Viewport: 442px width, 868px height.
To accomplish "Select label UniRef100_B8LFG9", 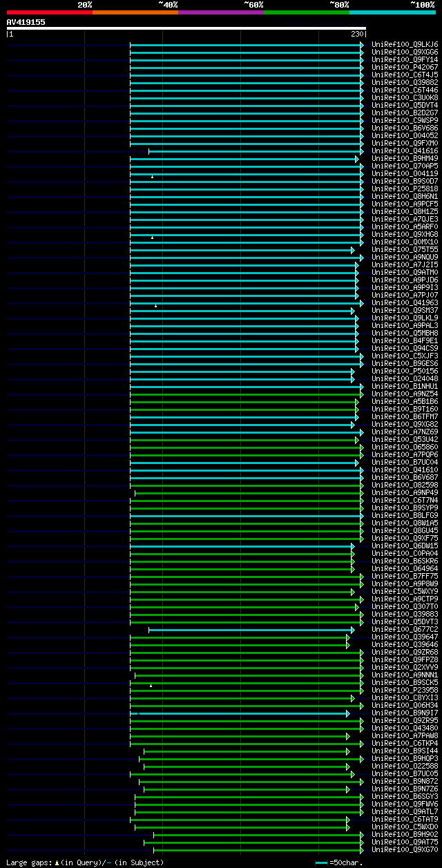I will pyautogui.click(x=405, y=516).
